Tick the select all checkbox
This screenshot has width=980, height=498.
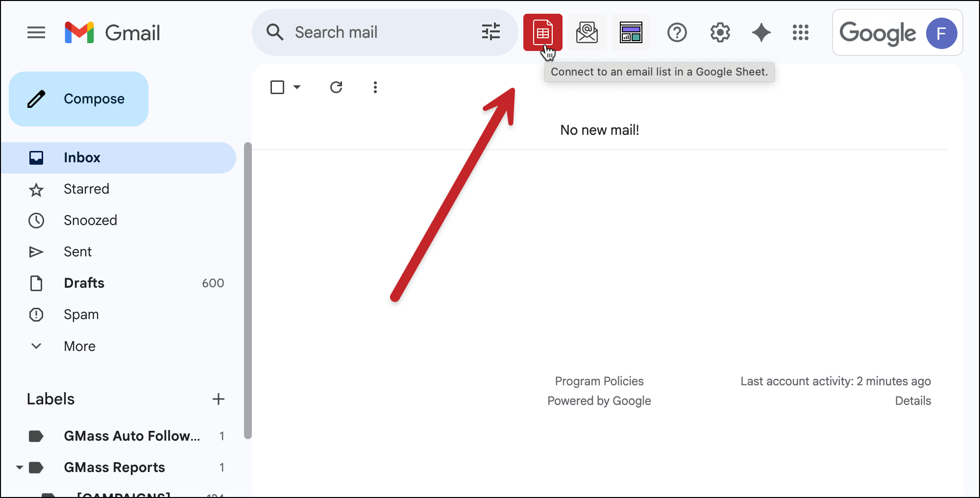(277, 87)
